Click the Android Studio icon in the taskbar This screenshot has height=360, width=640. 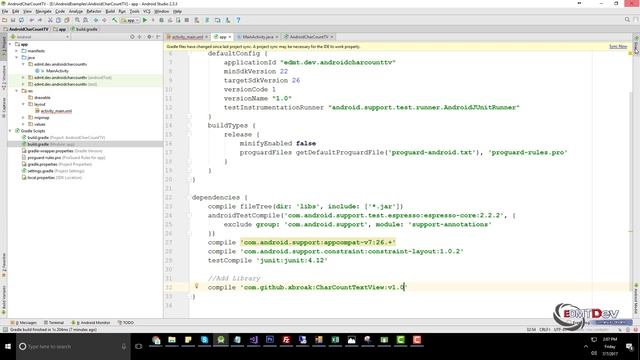(x=221, y=340)
